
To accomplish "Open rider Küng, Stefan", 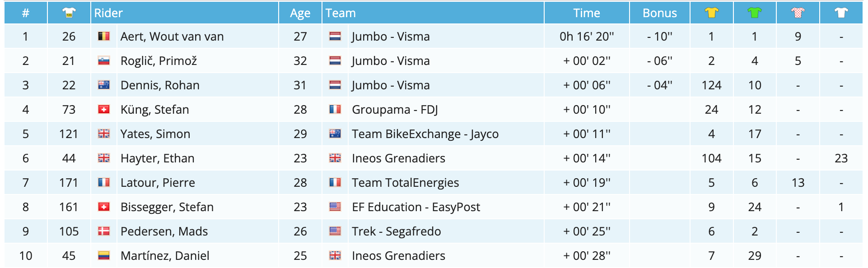I will click(x=154, y=110).
